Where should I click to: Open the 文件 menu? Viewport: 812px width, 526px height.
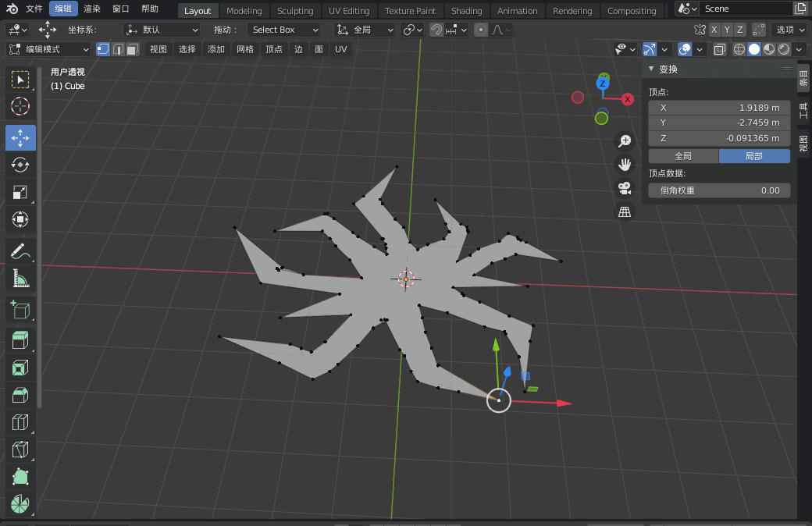(34, 9)
